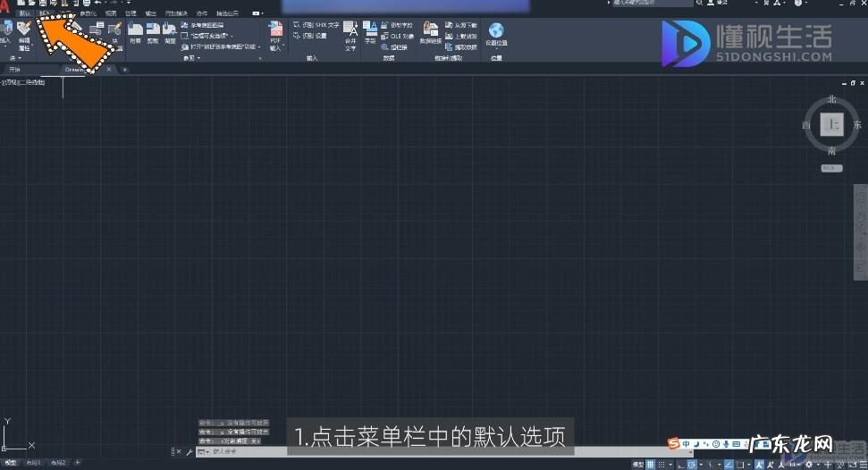
Task: Select the ViewCube 西 west label
Action: [806, 125]
